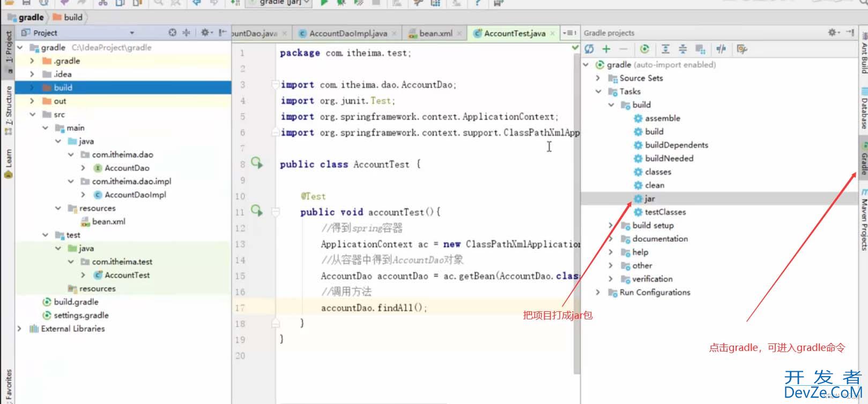Open the Database side tab

pyautogui.click(x=864, y=109)
